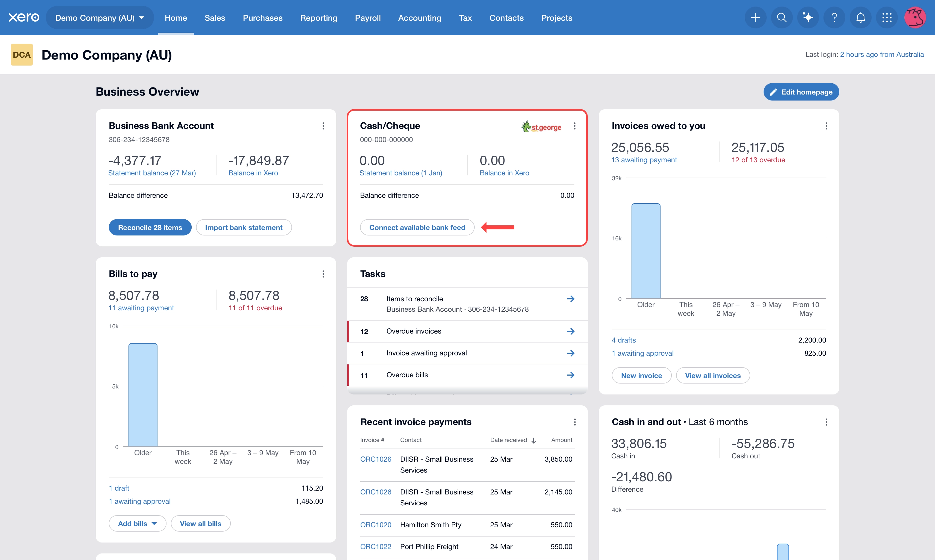The image size is (935, 560).
Task: Open the Purchases menu
Action: [262, 18]
